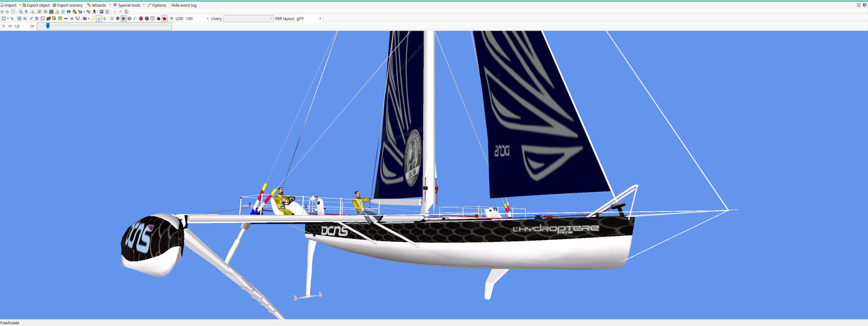Toggle the brown cube textured view

tap(123, 18)
